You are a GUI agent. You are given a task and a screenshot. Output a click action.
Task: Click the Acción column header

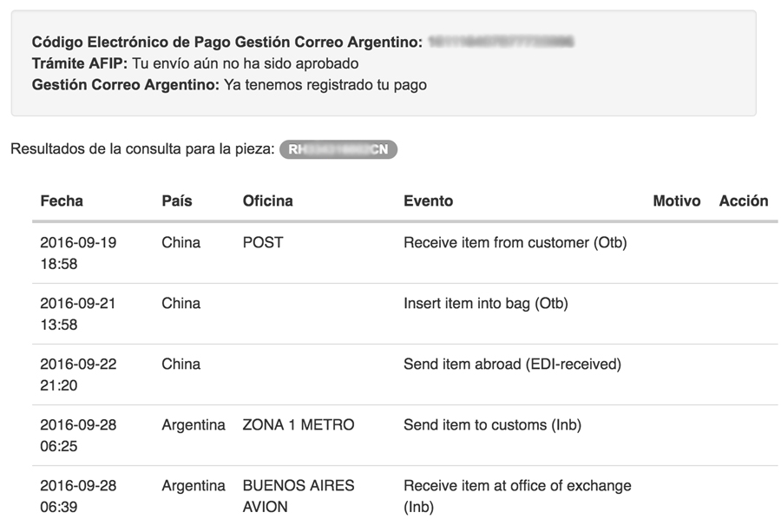744,200
